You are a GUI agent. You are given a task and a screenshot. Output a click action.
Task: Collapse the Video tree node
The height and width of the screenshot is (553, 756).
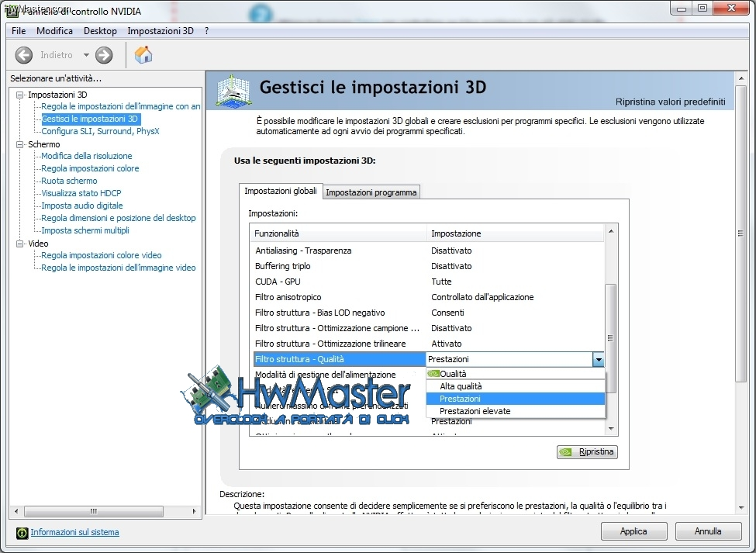(x=19, y=244)
